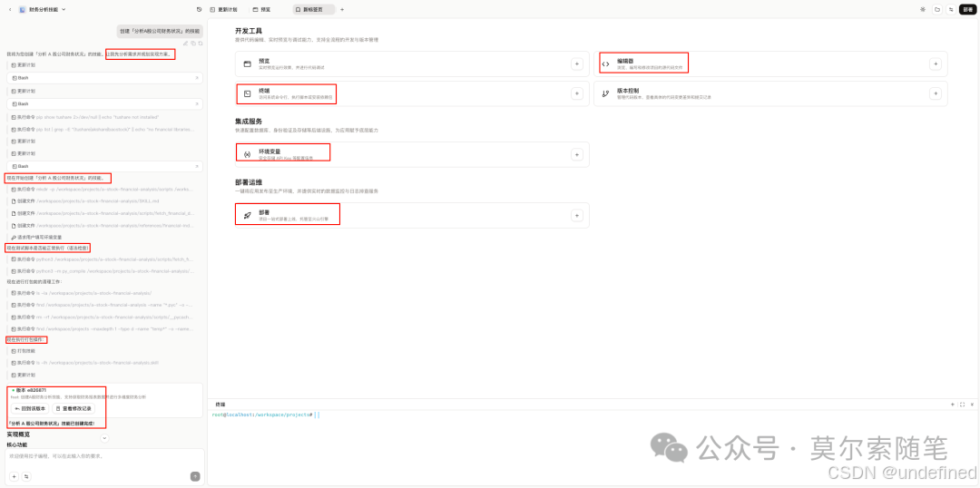Switch to the 更新计划 tab
This screenshot has height=488, width=980.
(224, 9)
